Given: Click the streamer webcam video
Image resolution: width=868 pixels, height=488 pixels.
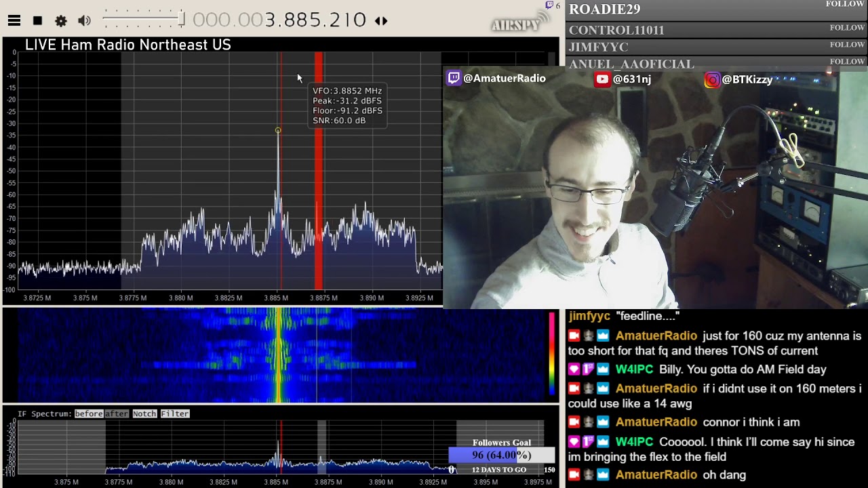Looking at the screenshot, I should (655, 188).
